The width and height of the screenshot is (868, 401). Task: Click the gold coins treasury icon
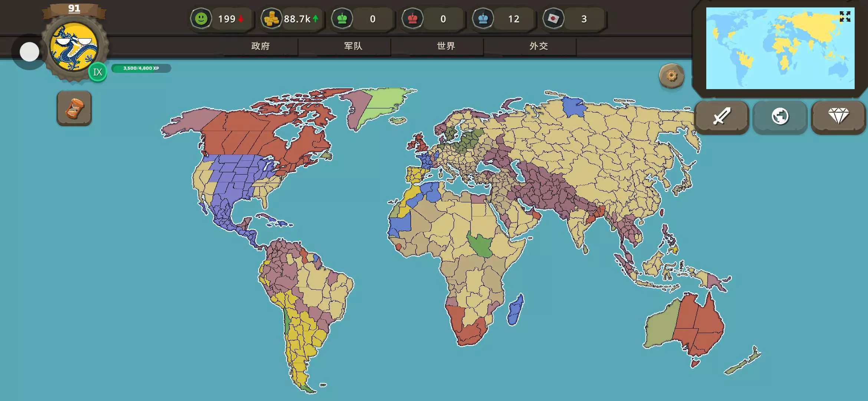coord(271,19)
